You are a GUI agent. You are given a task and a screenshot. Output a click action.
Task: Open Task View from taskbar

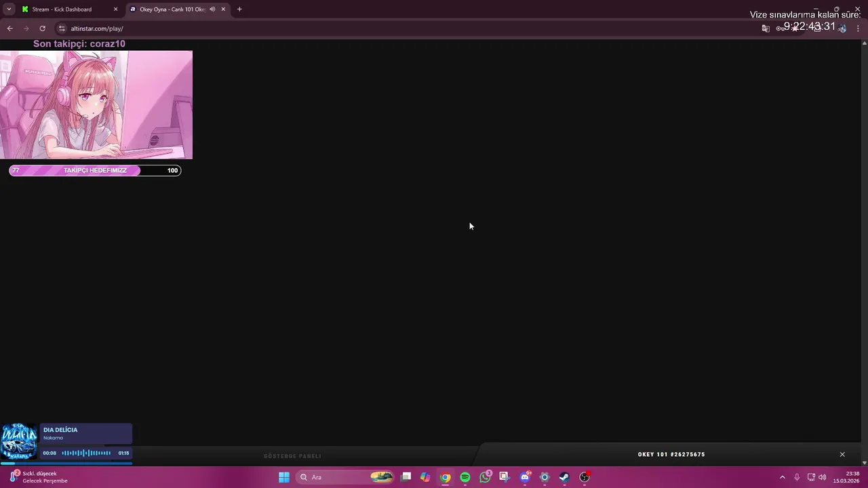pyautogui.click(x=406, y=477)
